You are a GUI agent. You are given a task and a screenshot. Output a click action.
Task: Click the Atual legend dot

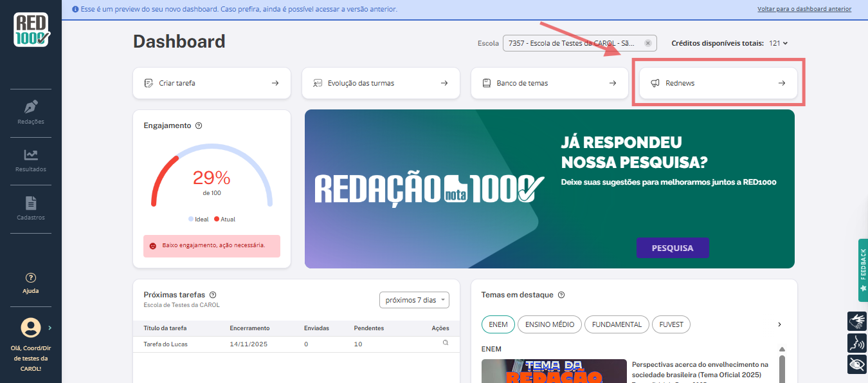[x=217, y=219]
